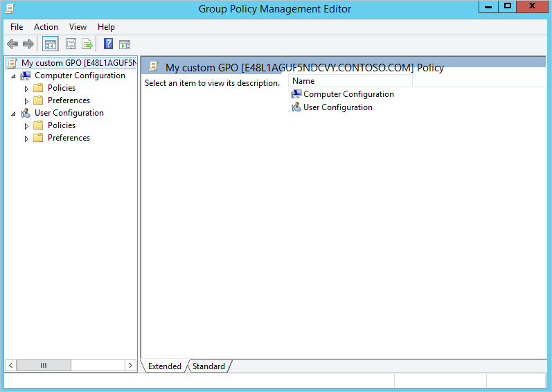The height and width of the screenshot is (392, 552).
Task: Select Policies label under User Configuration
Action: coord(62,125)
